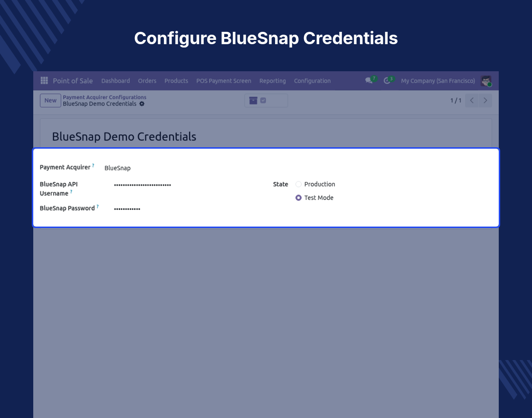Image resolution: width=532 pixels, height=418 pixels.
Task: Click the BlueSnap Demo Credentials title field
Action: click(124, 136)
